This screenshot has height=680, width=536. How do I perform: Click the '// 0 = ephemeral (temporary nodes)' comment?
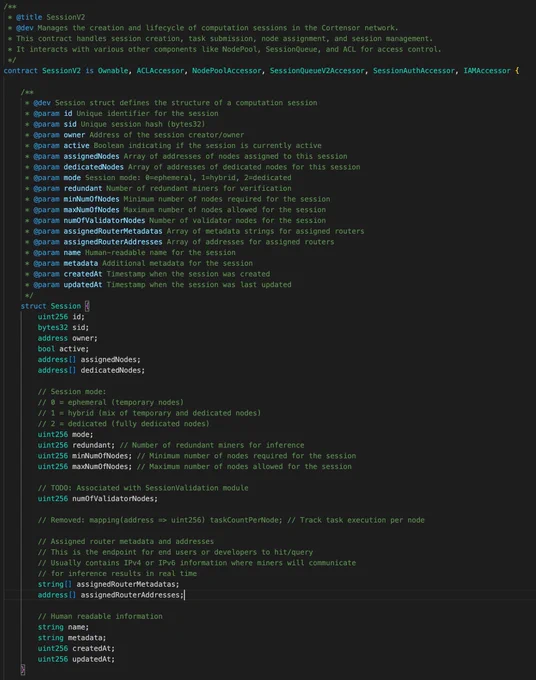click(x=111, y=402)
